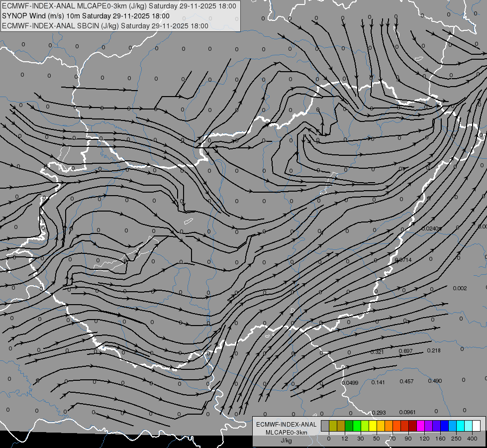Select the gray swatch in the legend
The height and width of the screenshot is (448, 487).
coord(325,426)
